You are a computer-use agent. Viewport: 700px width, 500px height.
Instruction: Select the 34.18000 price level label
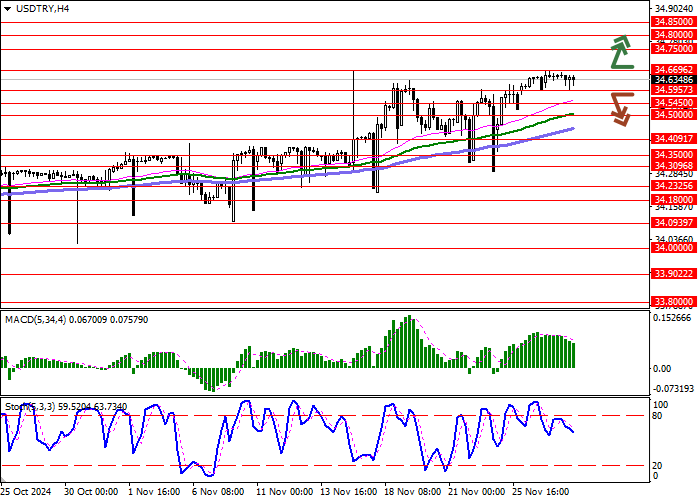674,200
